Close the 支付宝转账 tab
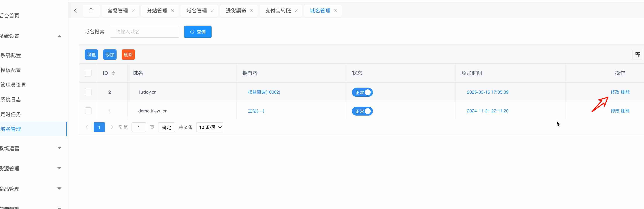The width and height of the screenshot is (644, 209). [x=296, y=11]
